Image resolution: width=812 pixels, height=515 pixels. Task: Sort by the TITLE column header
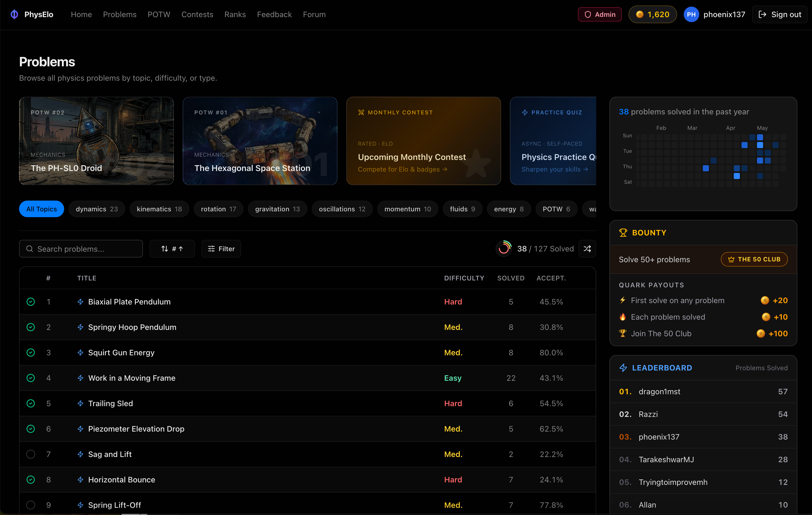pyautogui.click(x=87, y=278)
